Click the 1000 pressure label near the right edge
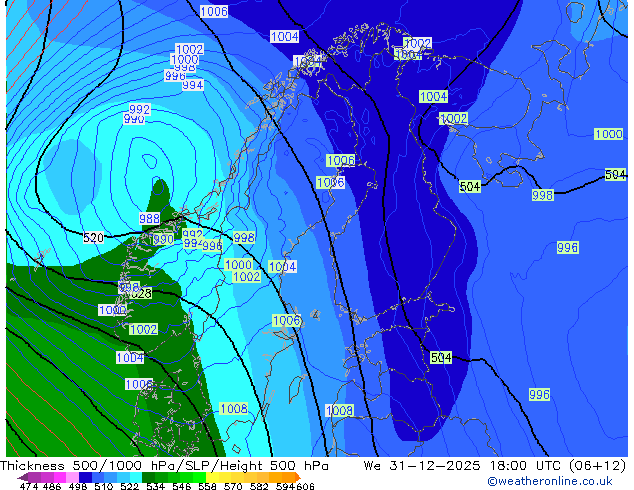 click(609, 134)
